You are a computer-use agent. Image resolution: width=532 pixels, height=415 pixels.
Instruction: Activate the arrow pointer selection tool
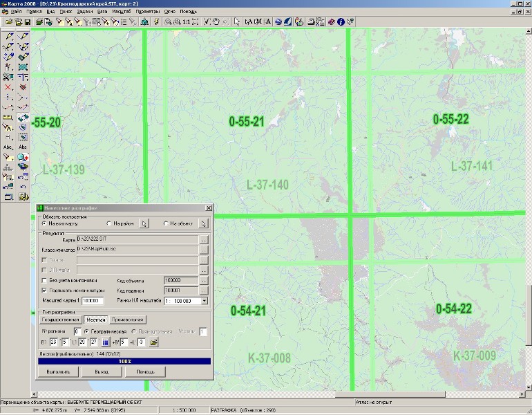coord(236,22)
